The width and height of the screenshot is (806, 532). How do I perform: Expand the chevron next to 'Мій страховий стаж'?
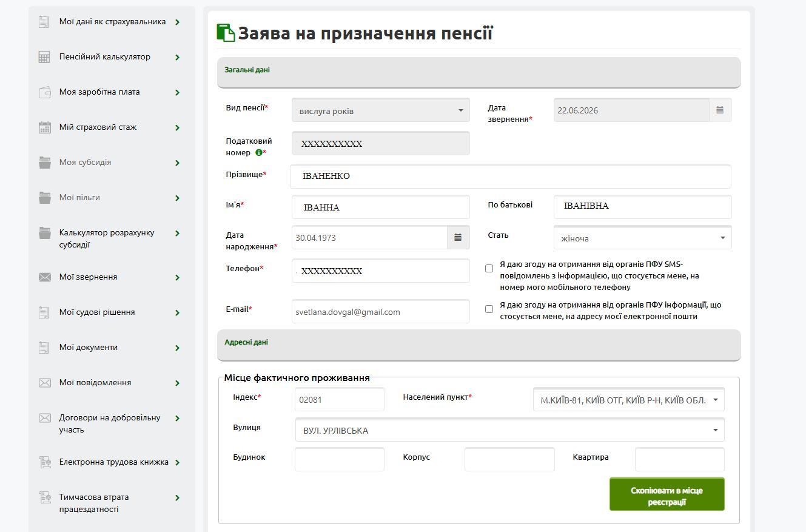pyautogui.click(x=178, y=128)
